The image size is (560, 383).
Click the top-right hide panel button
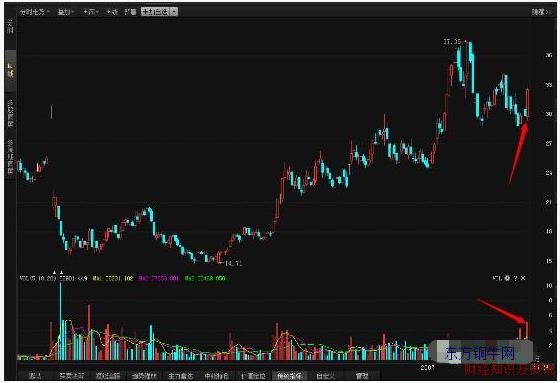541,12
